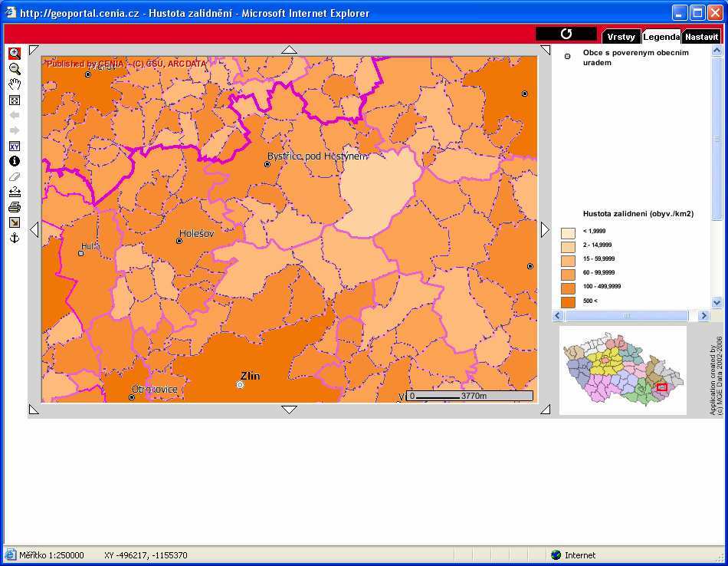Activate the pan hand tool

pos(15,84)
